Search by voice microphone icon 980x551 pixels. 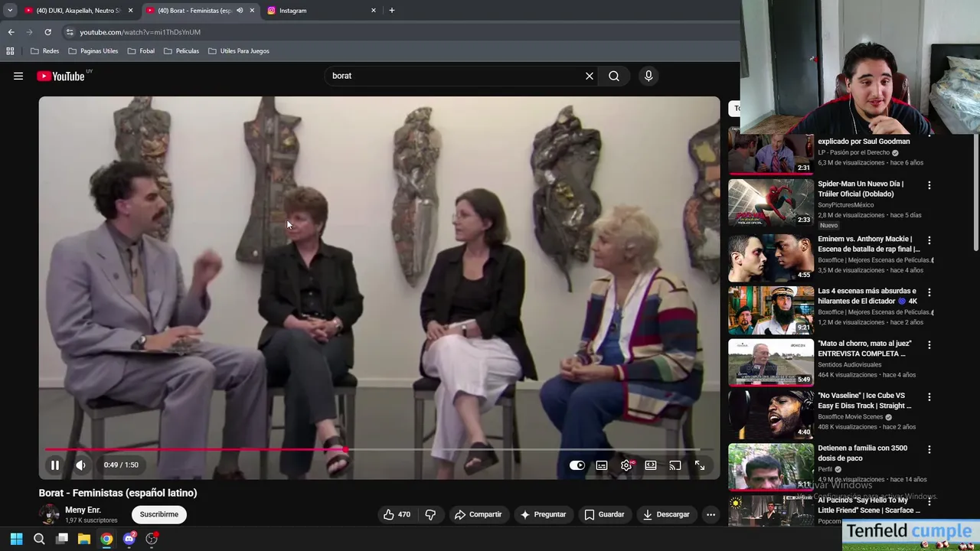pos(648,76)
